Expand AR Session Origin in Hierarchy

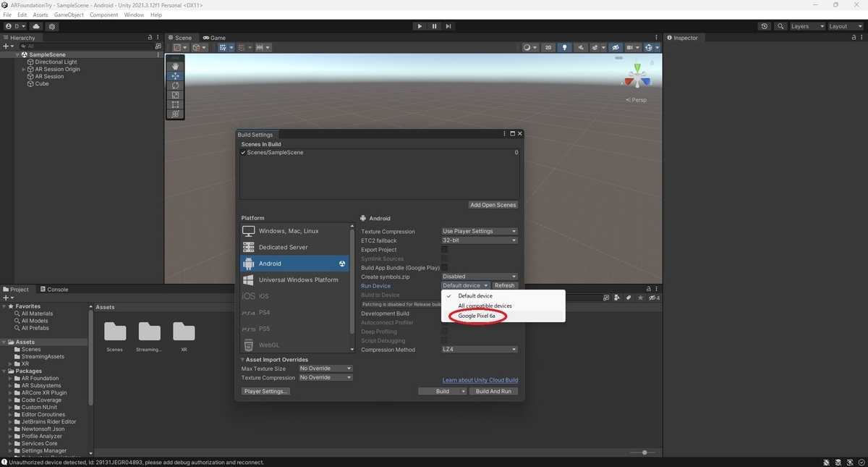24,70
